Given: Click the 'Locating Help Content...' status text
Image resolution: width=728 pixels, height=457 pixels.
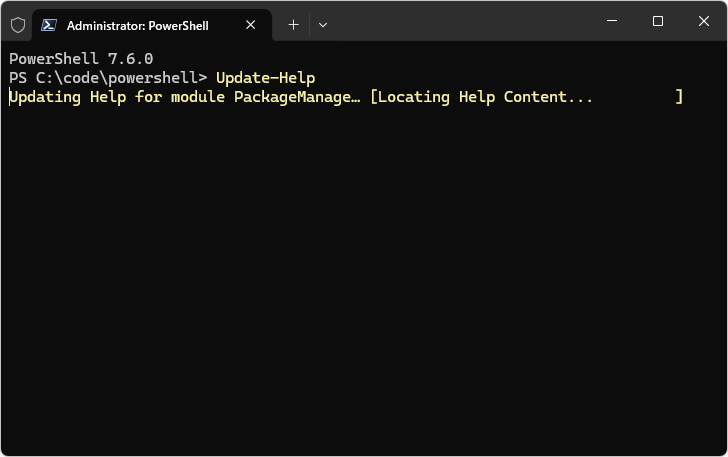Looking at the screenshot, I should 486,97.
